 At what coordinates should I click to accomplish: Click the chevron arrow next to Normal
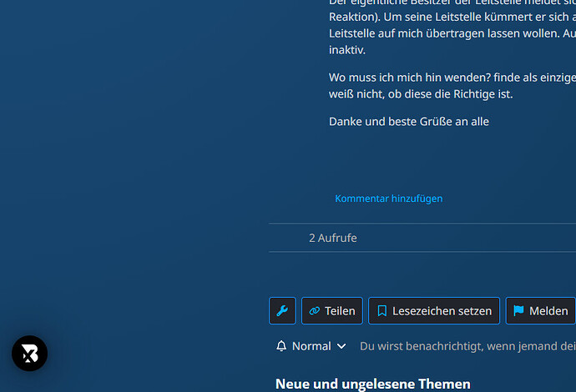coord(341,346)
